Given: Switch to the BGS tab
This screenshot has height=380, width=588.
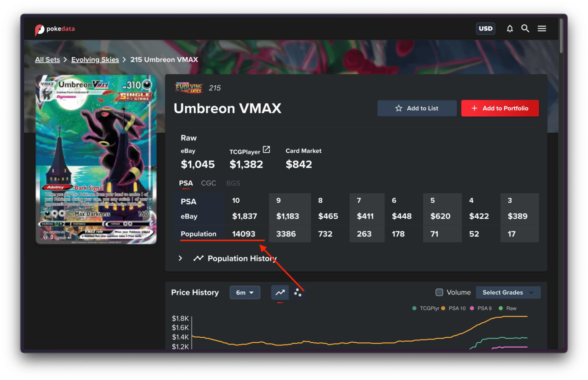Looking at the screenshot, I should tap(233, 183).
